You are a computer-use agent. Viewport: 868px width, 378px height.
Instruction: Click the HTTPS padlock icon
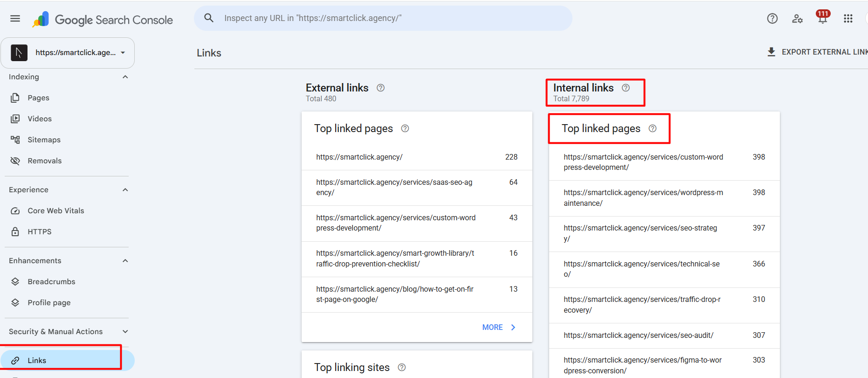coord(15,232)
